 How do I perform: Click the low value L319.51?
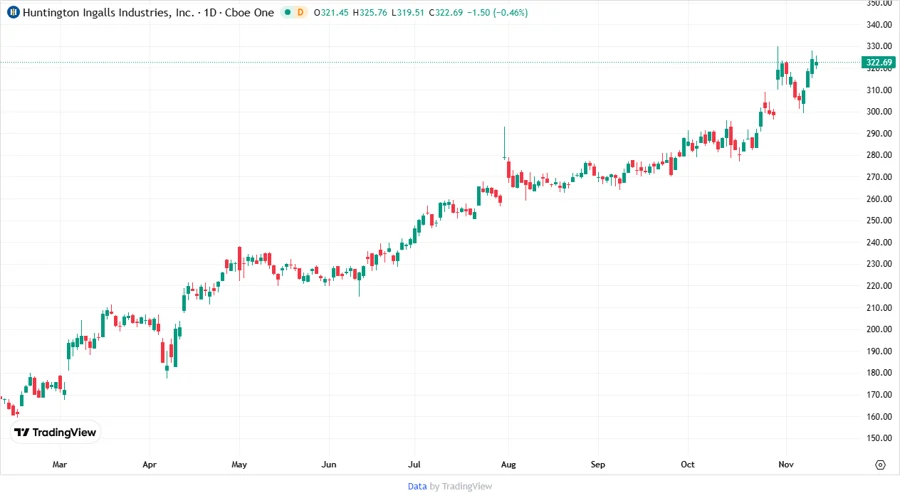(x=408, y=12)
